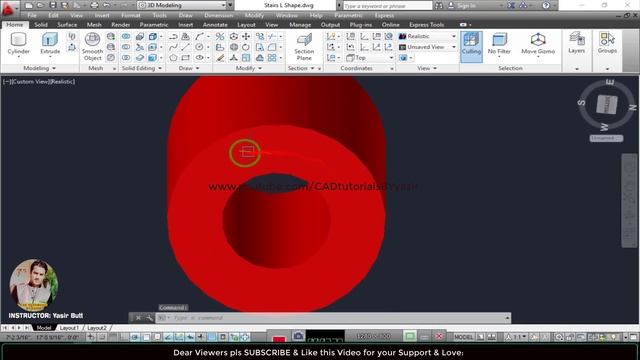Select the Rotate tool in Modify panel
The width and height of the screenshot is (640, 360).
click(246, 47)
